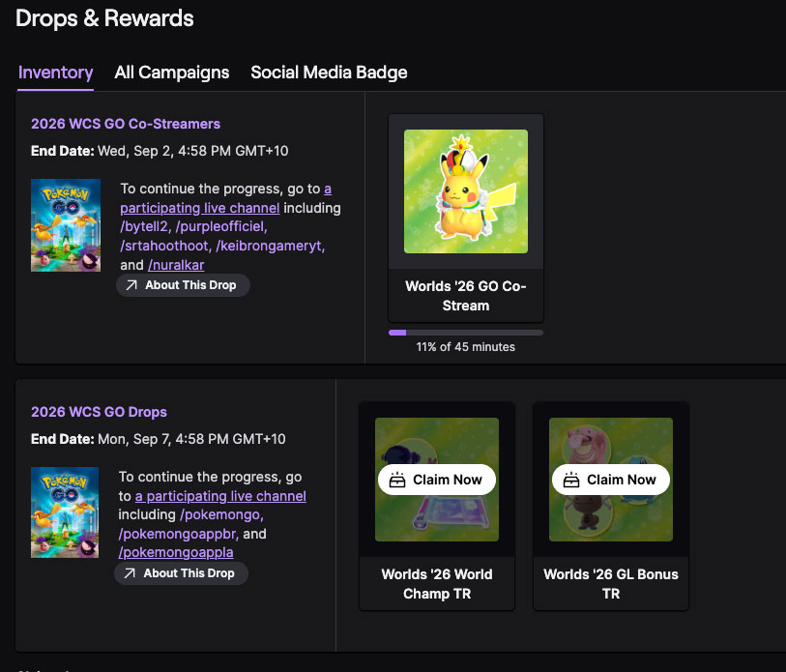Open the /nuralkar channel link

tap(176, 265)
